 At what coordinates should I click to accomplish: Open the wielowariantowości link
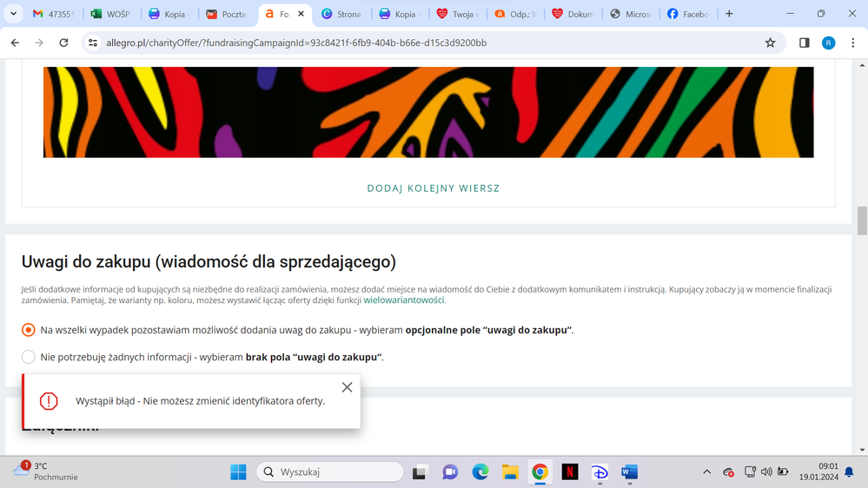point(403,300)
